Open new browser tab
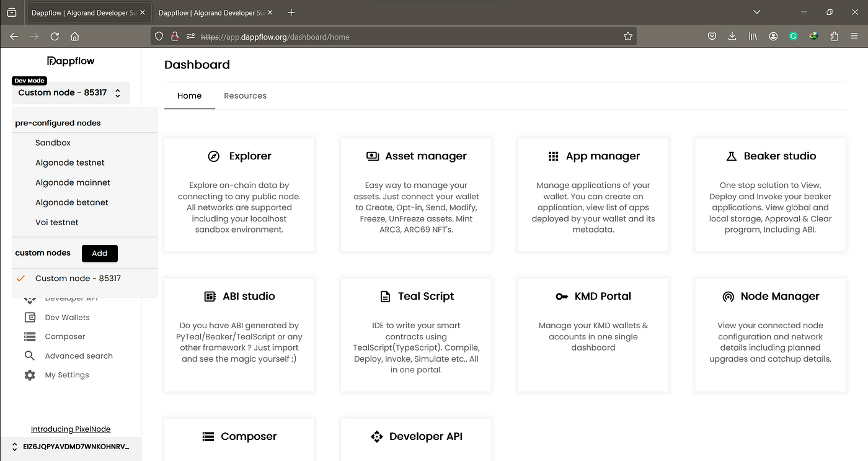Image resolution: width=868 pixels, height=461 pixels. coord(291,12)
